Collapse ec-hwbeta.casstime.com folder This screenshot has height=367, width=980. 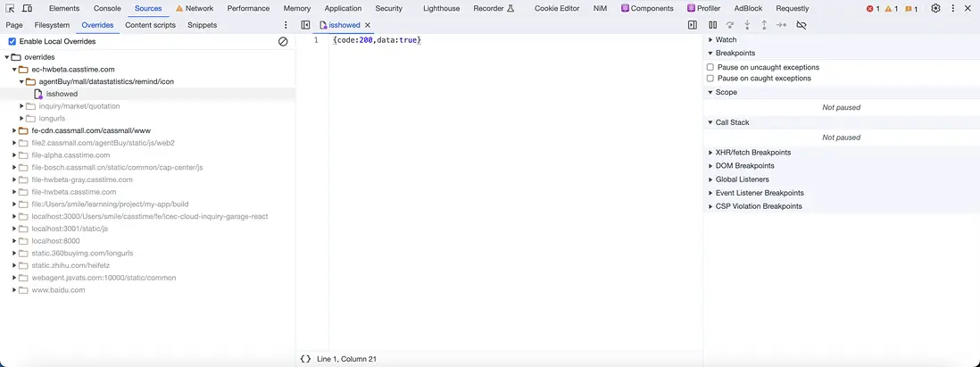pyautogui.click(x=14, y=70)
